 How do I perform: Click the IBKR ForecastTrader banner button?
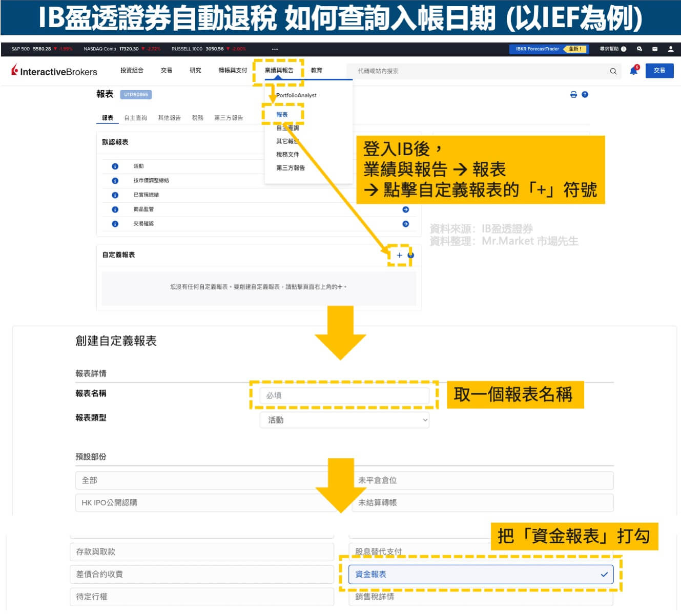coord(549,49)
